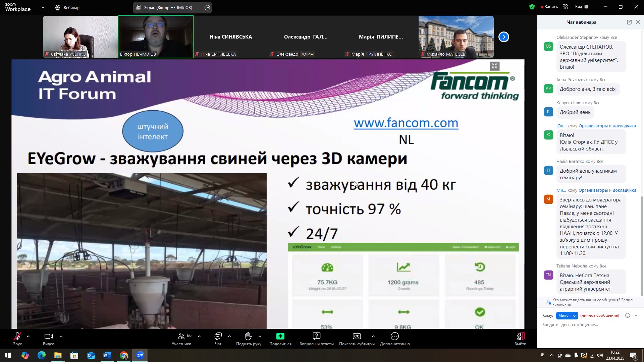Leave the webinar with Выйти
The width and height of the screenshot is (644, 362).
tap(520, 339)
